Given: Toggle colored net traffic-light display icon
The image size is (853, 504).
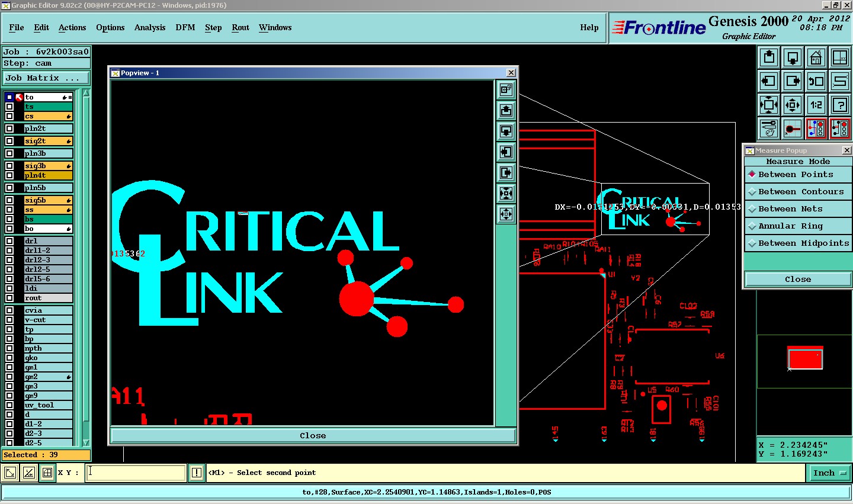Looking at the screenshot, I should 816,129.
